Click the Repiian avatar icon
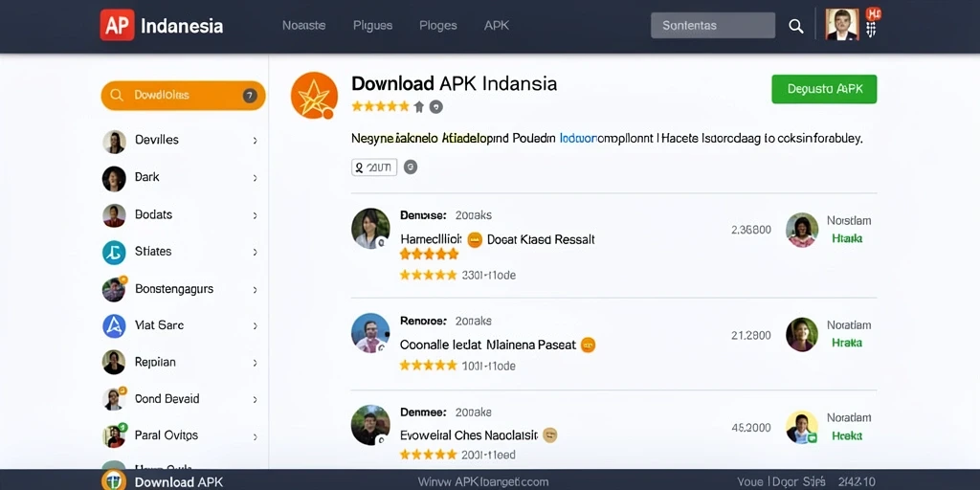Viewport: 980px width, 490px height. pyautogui.click(x=115, y=362)
